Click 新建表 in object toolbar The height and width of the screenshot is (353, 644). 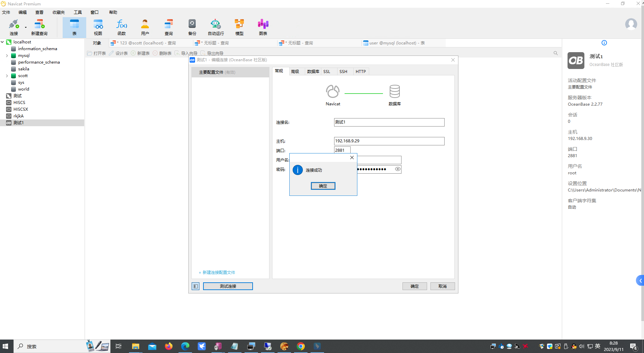point(140,53)
